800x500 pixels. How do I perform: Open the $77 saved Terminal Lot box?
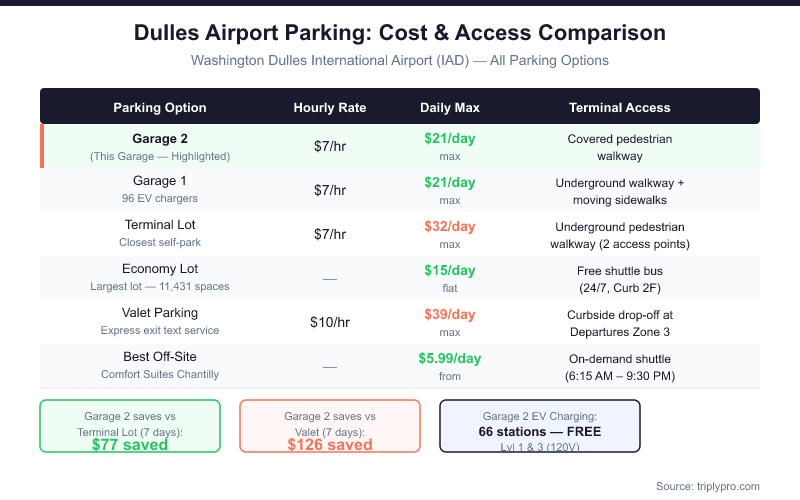(130, 426)
